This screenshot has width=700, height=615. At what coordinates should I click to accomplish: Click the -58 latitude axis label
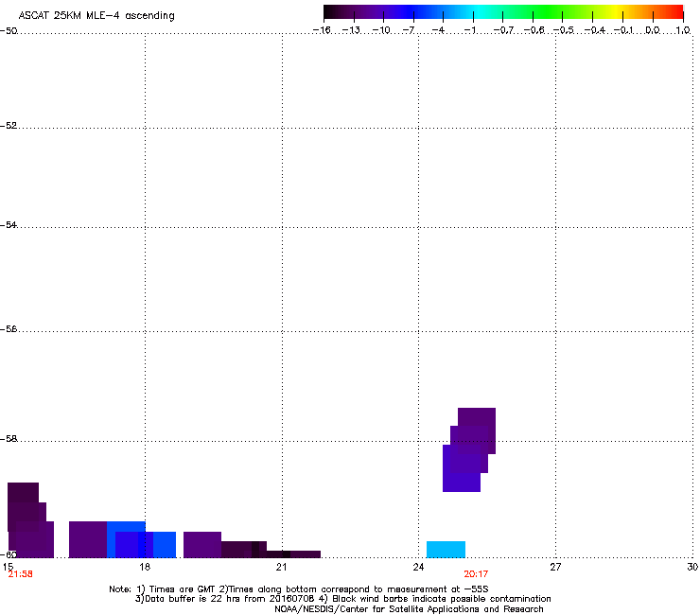coord(9,439)
